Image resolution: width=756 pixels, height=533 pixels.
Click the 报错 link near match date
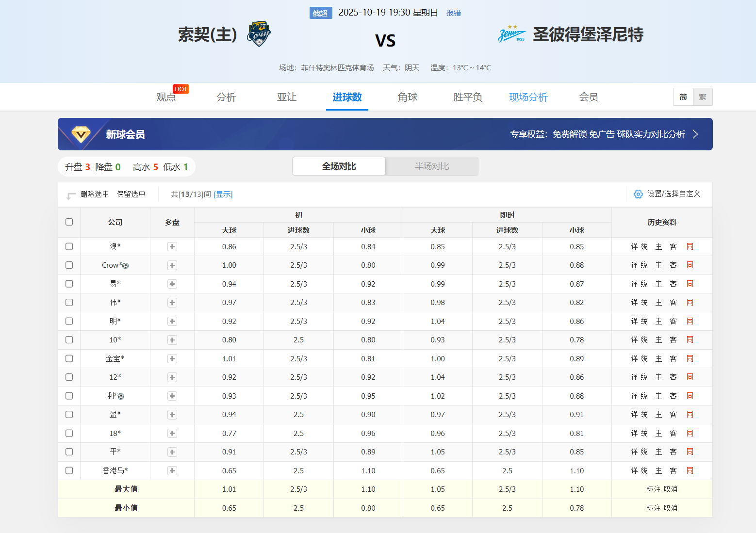pos(454,13)
